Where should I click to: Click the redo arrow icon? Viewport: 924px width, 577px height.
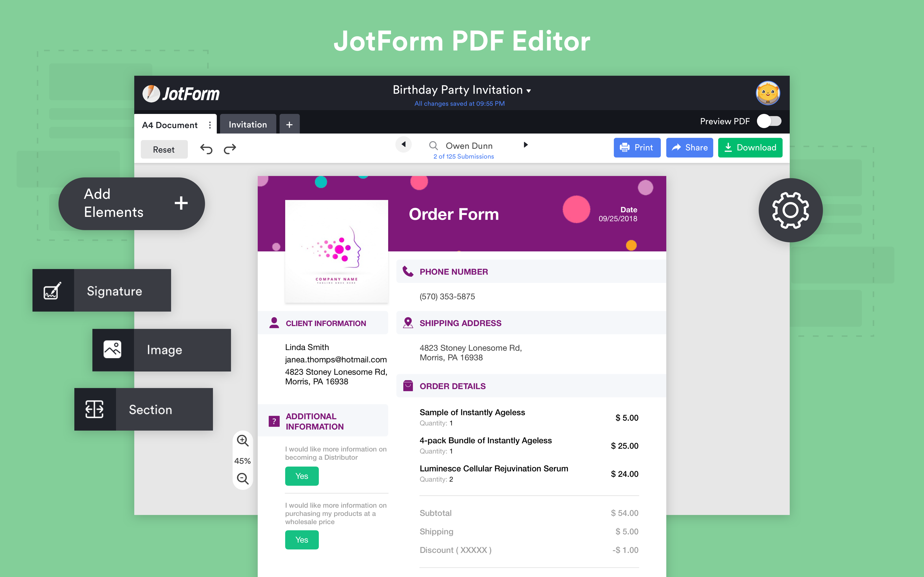230,149
